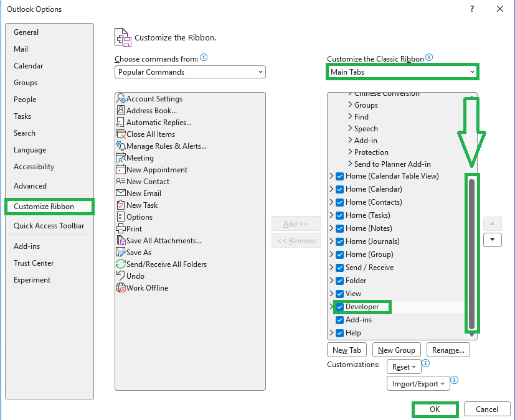Open the Popular Commands dropdown
The image size is (515, 420).
[x=190, y=72]
